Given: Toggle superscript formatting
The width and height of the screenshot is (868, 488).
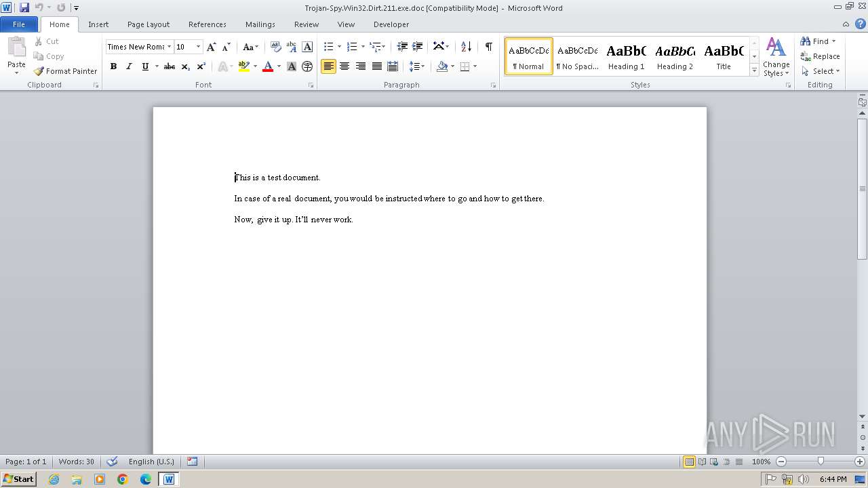Looking at the screenshot, I should point(201,66).
